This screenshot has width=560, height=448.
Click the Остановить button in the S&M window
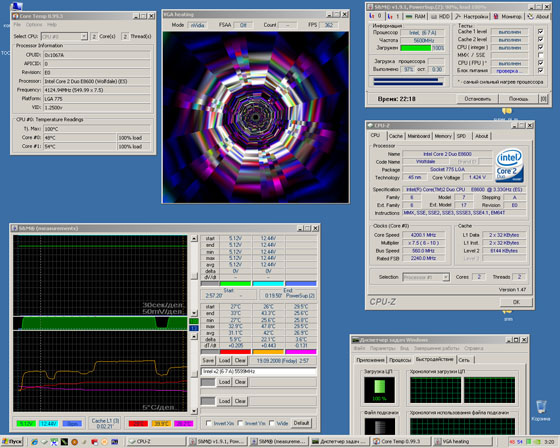pos(478,99)
